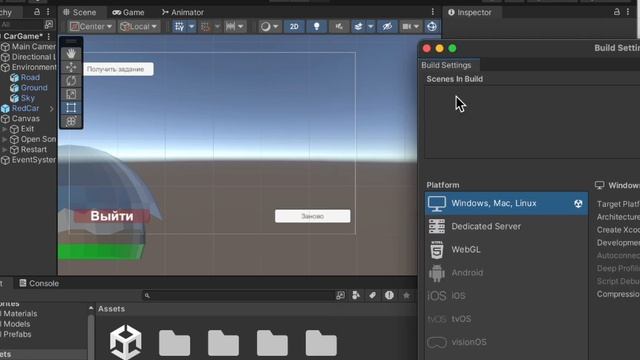Select tvOS platform entry

point(506,319)
